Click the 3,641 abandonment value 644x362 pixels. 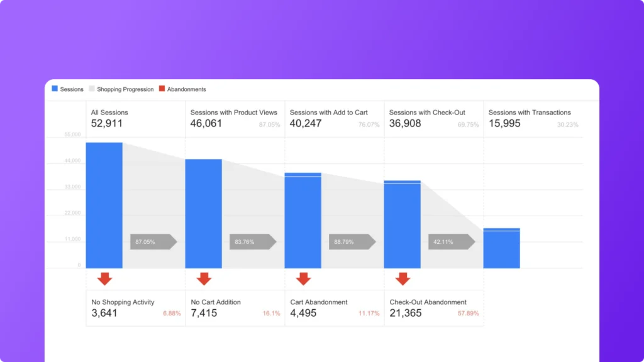(104, 313)
